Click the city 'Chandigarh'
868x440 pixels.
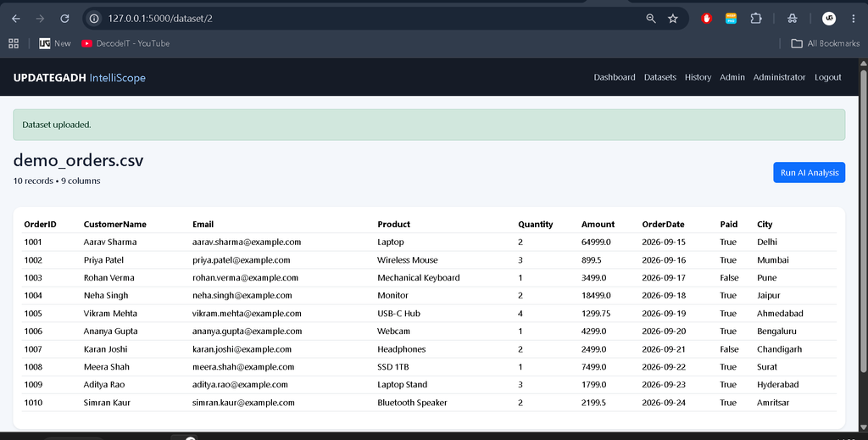pyautogui.click(x=780, y=349)
